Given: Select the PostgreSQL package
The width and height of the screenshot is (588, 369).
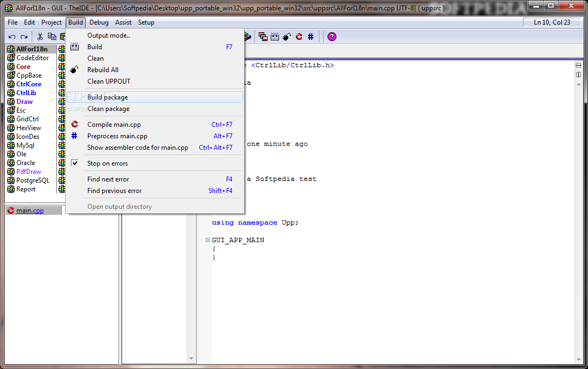Looking at the screenshot, I should (31, 180).
